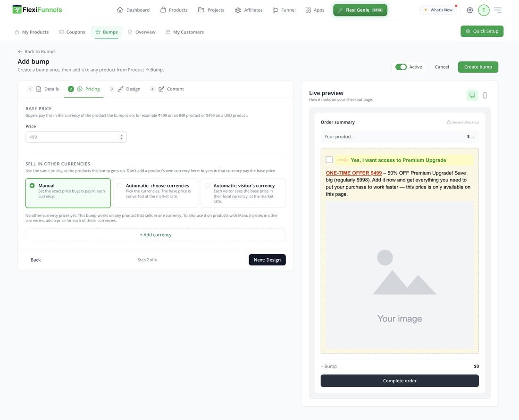Viewport: 519px width, 420px height.
Task: Click the user avatar T
Action: click(484, 10)
